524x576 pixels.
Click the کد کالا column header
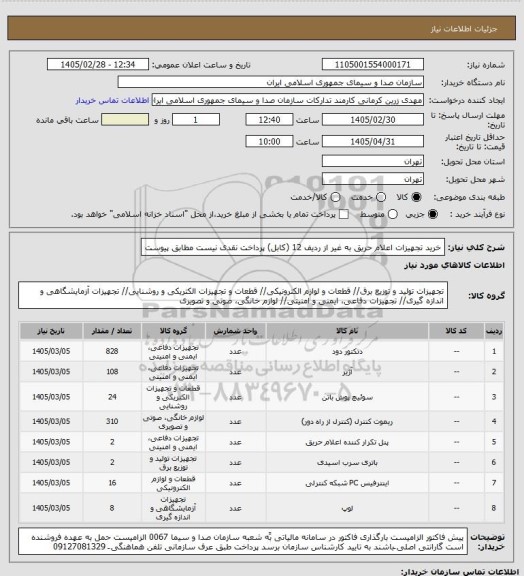pos(456,331)
